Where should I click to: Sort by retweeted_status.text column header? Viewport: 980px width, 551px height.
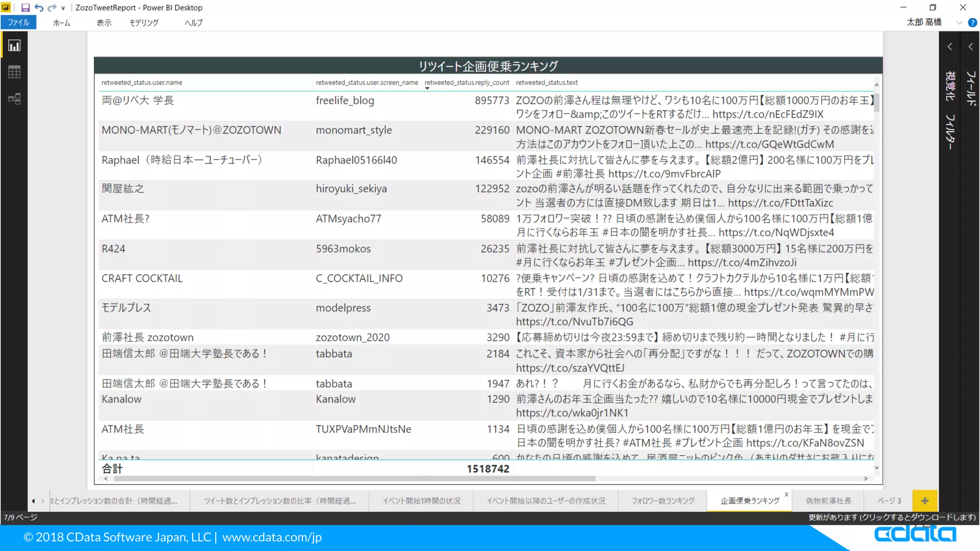coord(546,82)
